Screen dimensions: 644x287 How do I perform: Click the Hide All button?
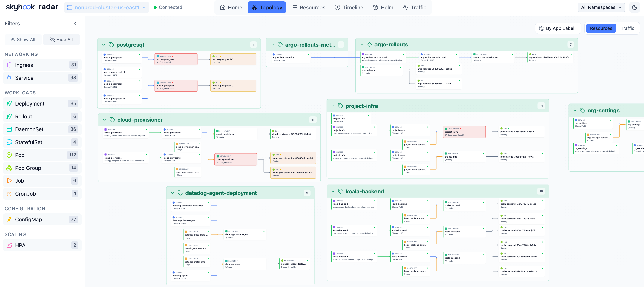pyautogui.click(x=62, y=40)
